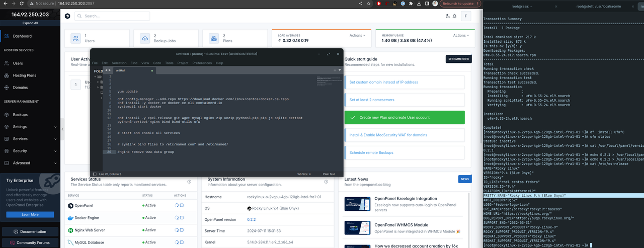Collapse the OpenPanel sidebar with the arrow handle
Viewport: 644px width, 248px height.
click(62, 129)
